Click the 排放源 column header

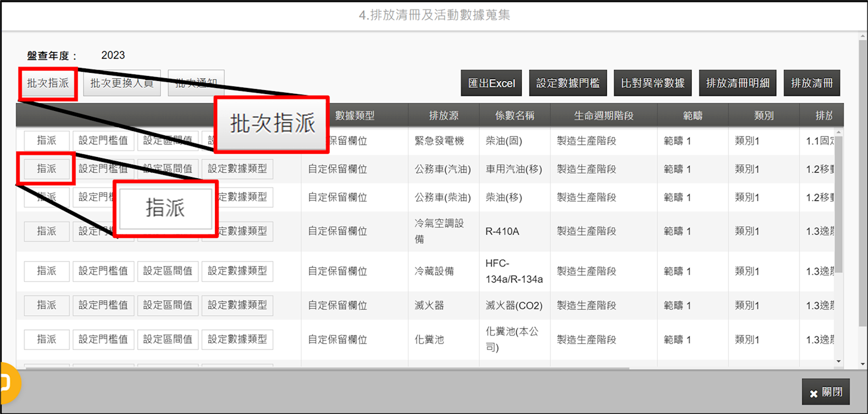point(443,115)
